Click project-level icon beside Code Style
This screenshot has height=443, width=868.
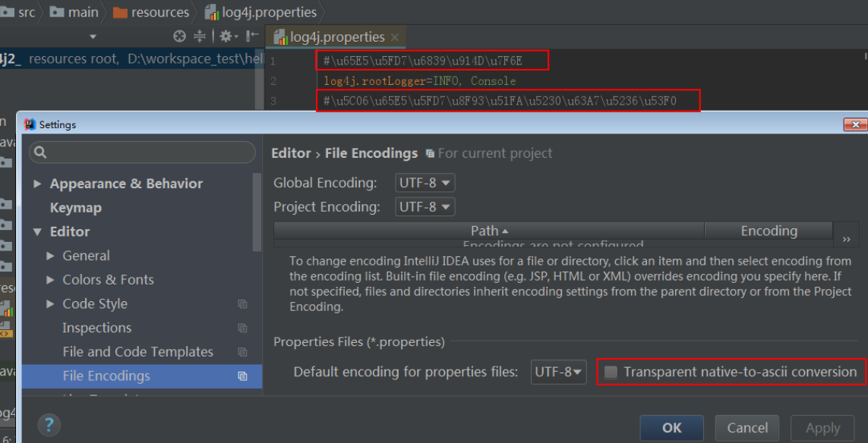[x=242, y=304]
